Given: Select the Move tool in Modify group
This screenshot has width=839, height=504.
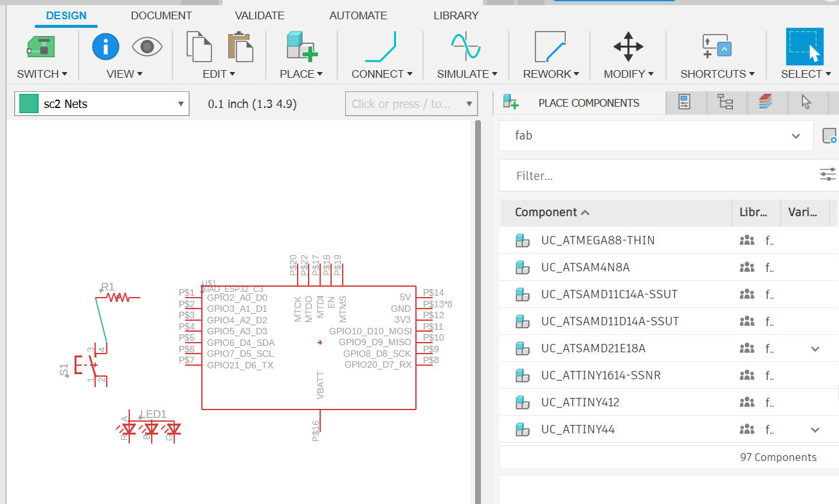Looking at the screenshot, I should [x=627, y=47].
